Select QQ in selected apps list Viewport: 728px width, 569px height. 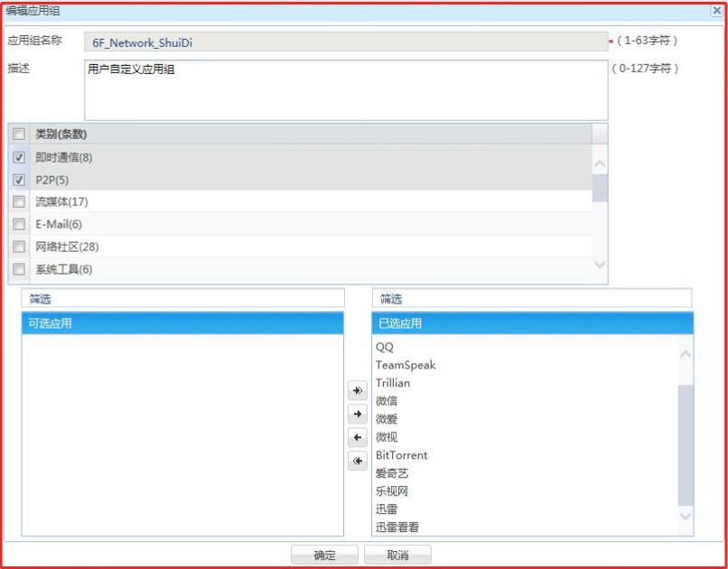tap(385, 347)
